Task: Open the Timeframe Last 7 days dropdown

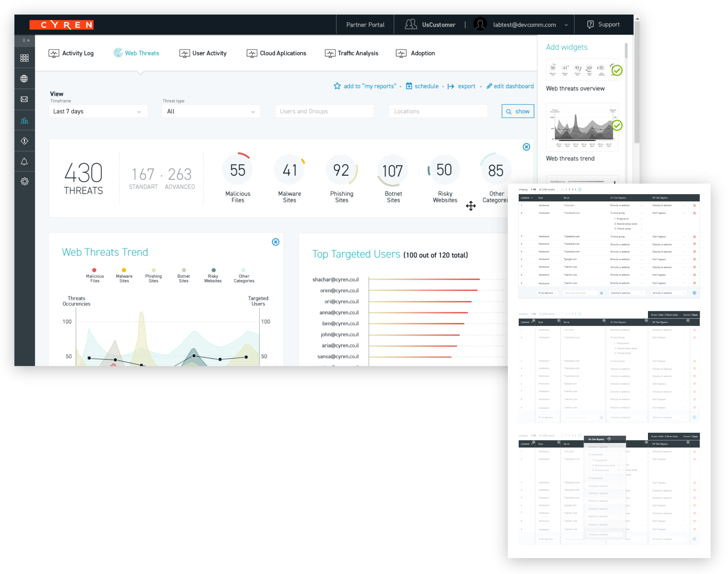Action: (x=98, y=111)
